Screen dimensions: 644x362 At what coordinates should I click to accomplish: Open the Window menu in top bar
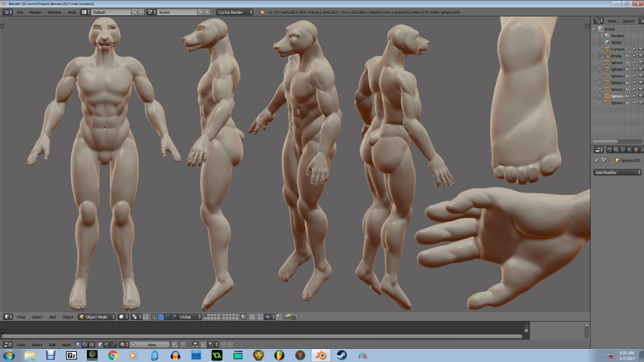[55, 12]
